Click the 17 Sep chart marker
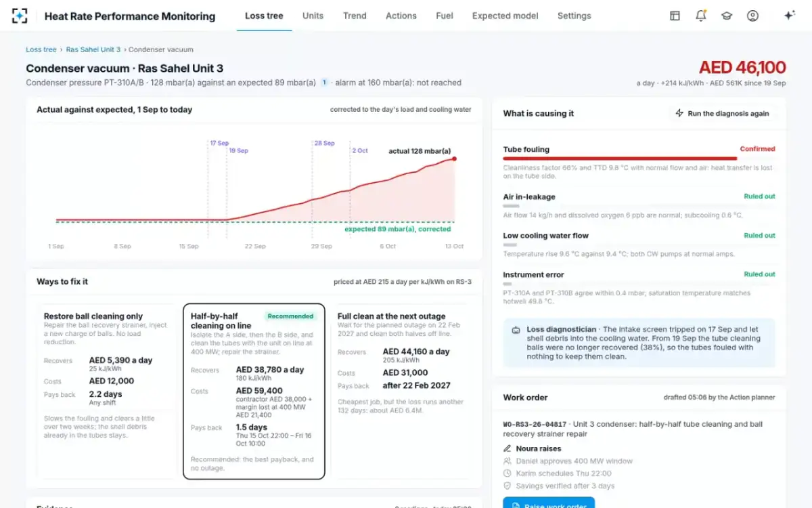812x508 pixels. click(x=219, y=143)
